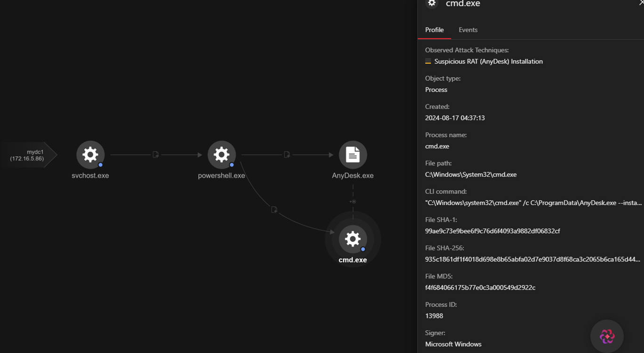Image resolution: width=644 pixels, height=353 pixels.
Task: Switch to the Events tab
Action: coord(468,30)
